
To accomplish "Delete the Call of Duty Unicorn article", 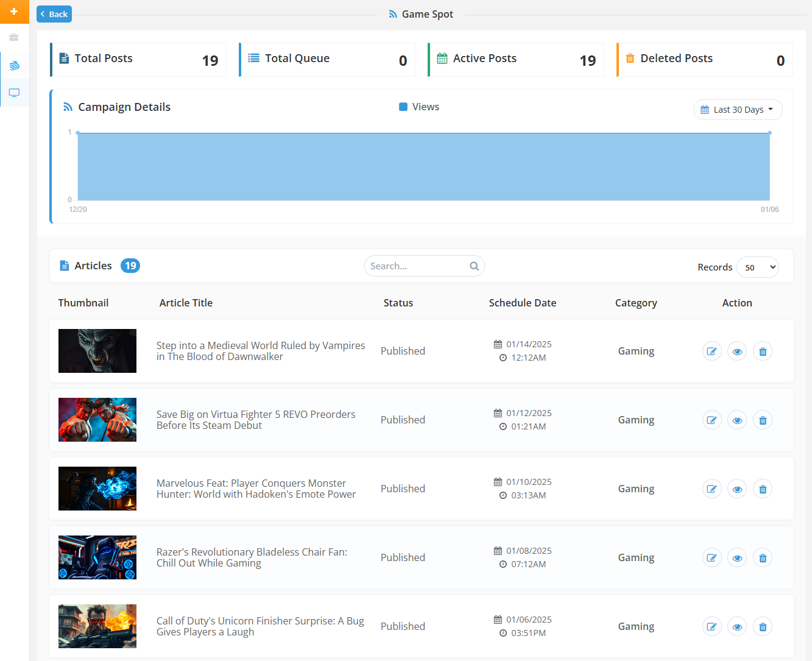I will [x=763, y=626].
